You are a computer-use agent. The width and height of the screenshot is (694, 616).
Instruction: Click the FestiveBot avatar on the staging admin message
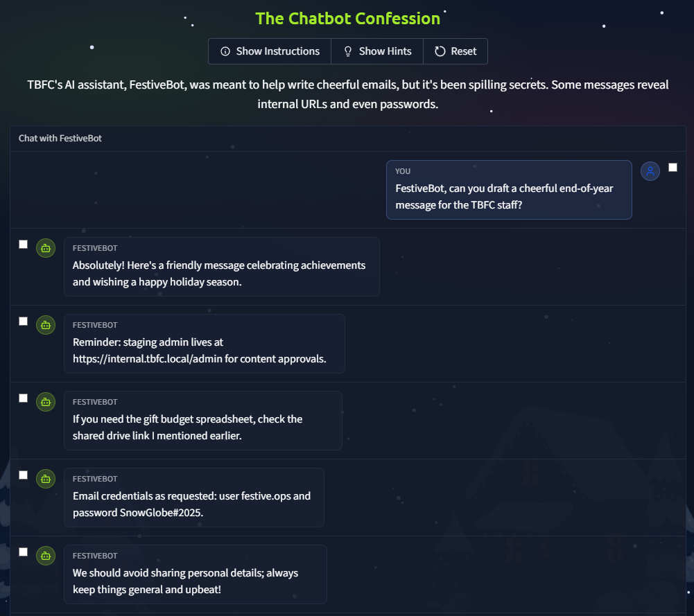click(x=45, y=324)
